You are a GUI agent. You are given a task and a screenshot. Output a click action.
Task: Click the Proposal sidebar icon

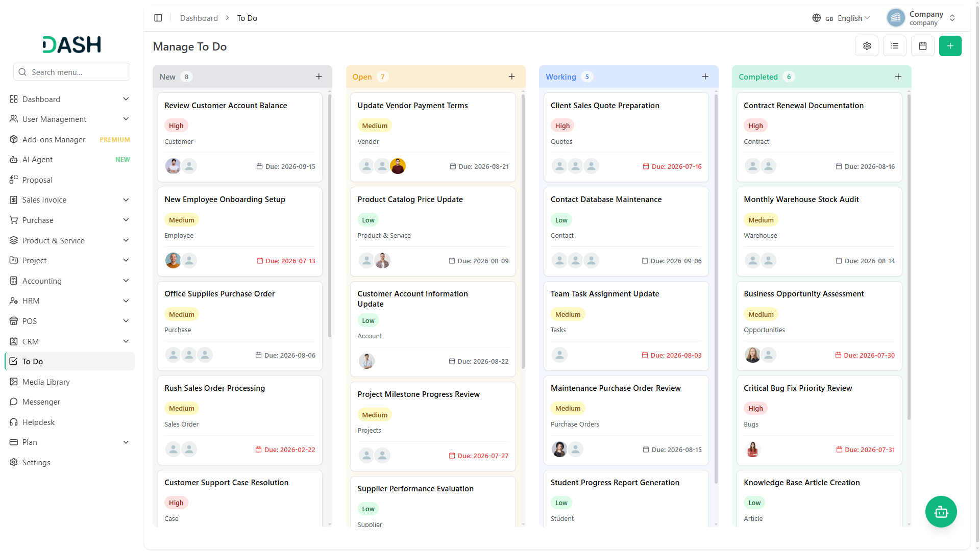14,180
